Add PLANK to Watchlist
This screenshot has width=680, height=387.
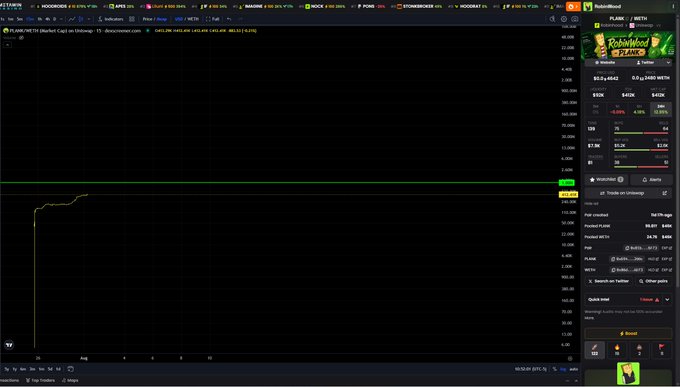[606, 180]
